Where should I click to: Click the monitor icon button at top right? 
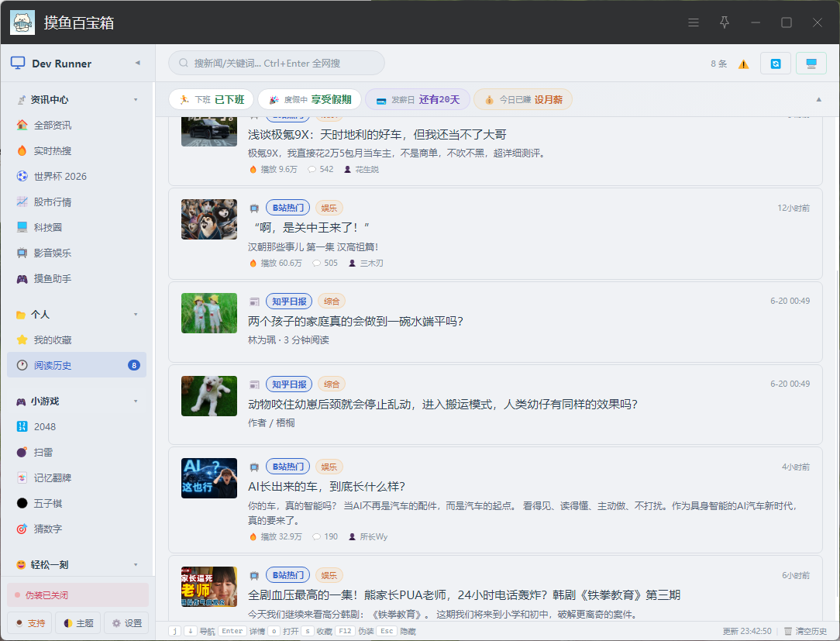point(811,64)
